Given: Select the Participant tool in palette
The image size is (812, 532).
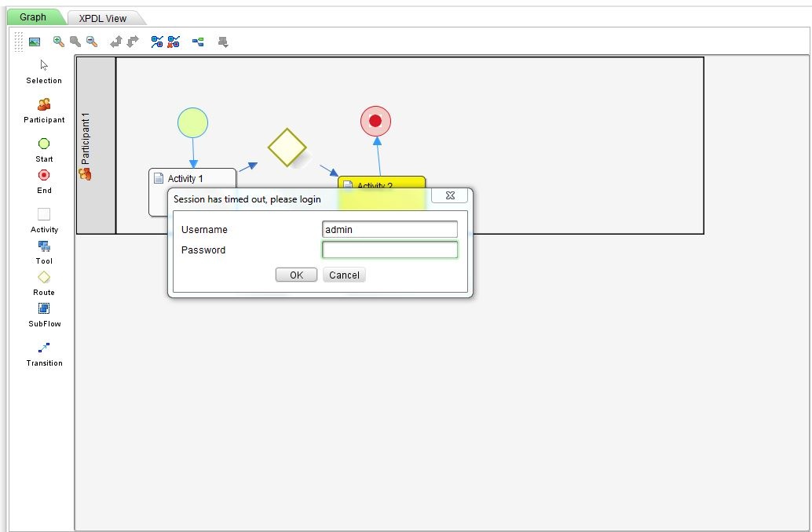Looking at the screenshot, I should (x=44, y=104).
